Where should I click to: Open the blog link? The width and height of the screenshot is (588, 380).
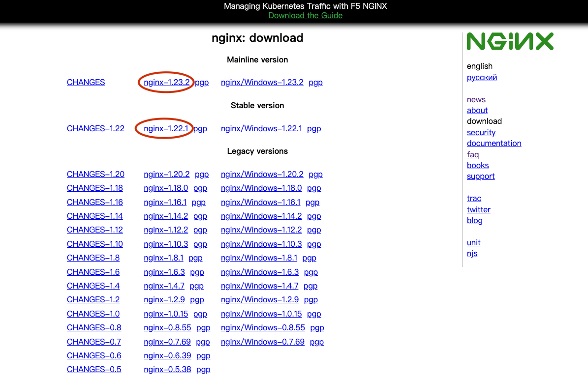coord(475,221)
